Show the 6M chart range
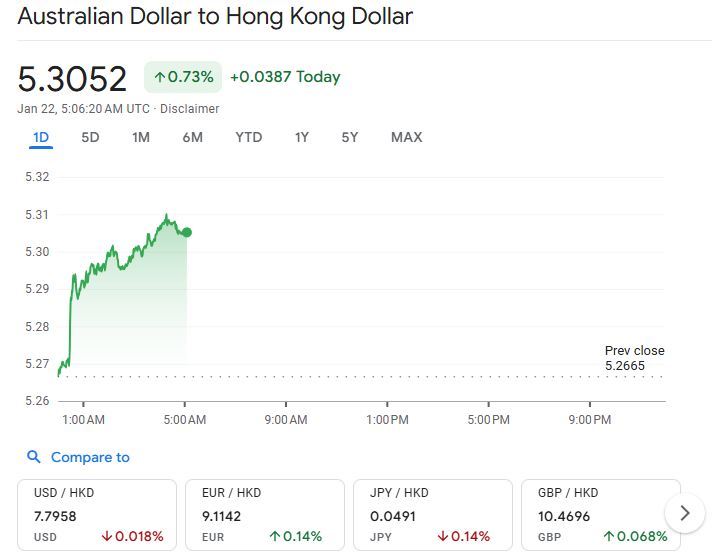The image size is (712, 555). (x=192, y=137)
